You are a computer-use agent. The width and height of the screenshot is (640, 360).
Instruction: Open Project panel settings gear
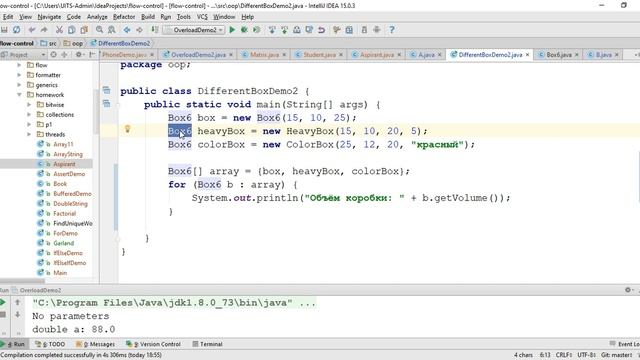[x=79, y=54]
